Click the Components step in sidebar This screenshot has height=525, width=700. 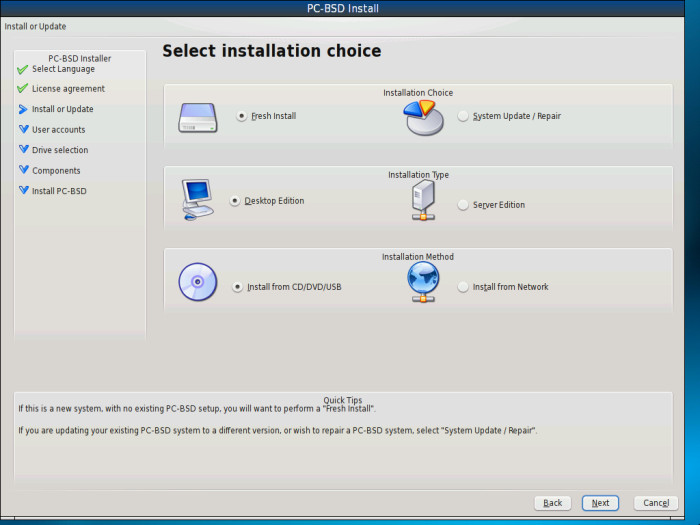click(56, 171)
